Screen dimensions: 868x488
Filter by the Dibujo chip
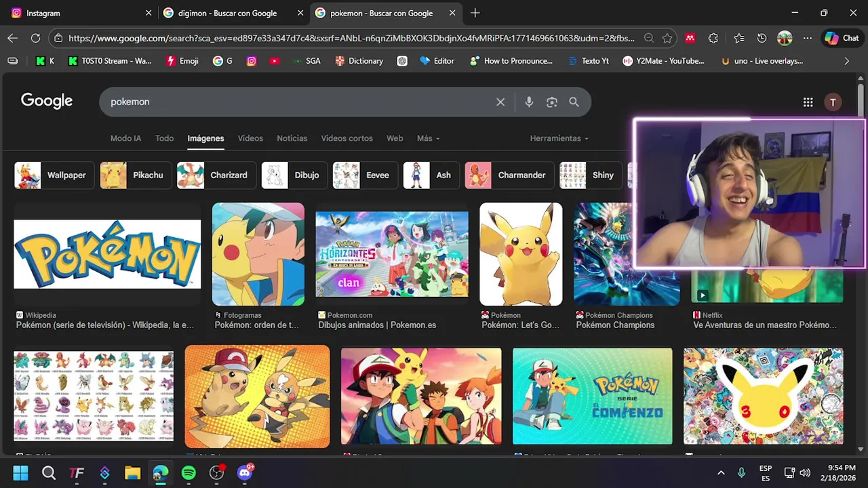(x=294, y=175)
